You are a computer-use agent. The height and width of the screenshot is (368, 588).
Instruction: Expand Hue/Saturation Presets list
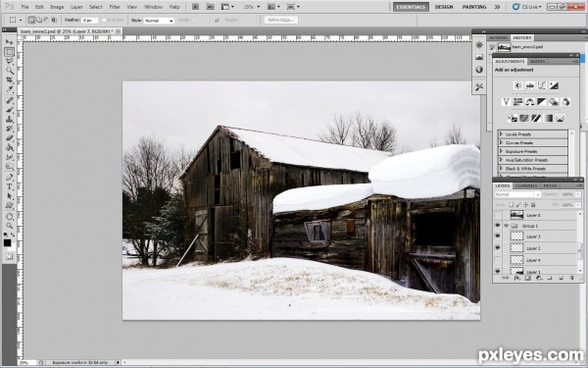[501, 160]
